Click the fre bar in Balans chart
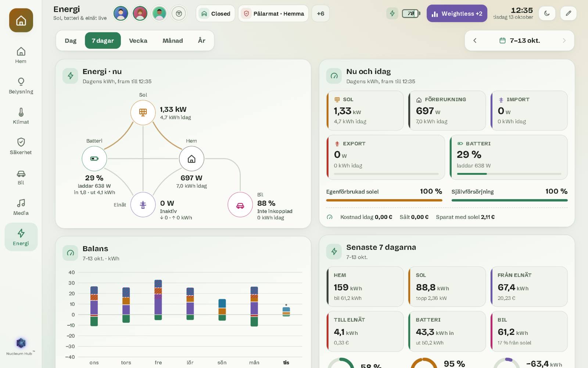This screenshot has width=588, height=368. click(158, 300)
